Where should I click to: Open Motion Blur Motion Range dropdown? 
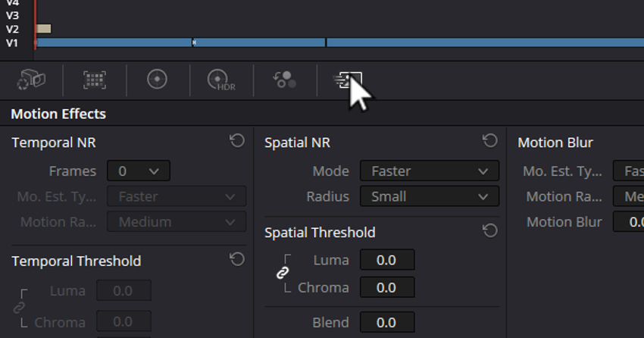[628, 196]
